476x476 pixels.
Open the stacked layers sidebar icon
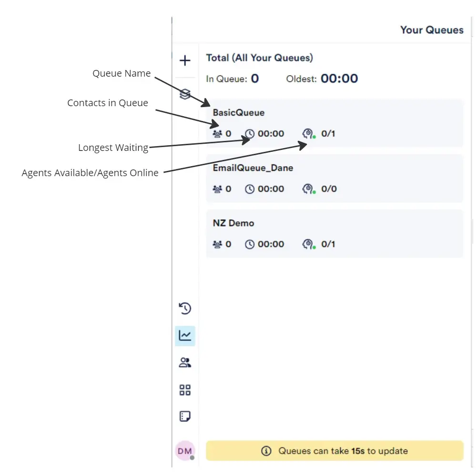(x=185, y=94)
